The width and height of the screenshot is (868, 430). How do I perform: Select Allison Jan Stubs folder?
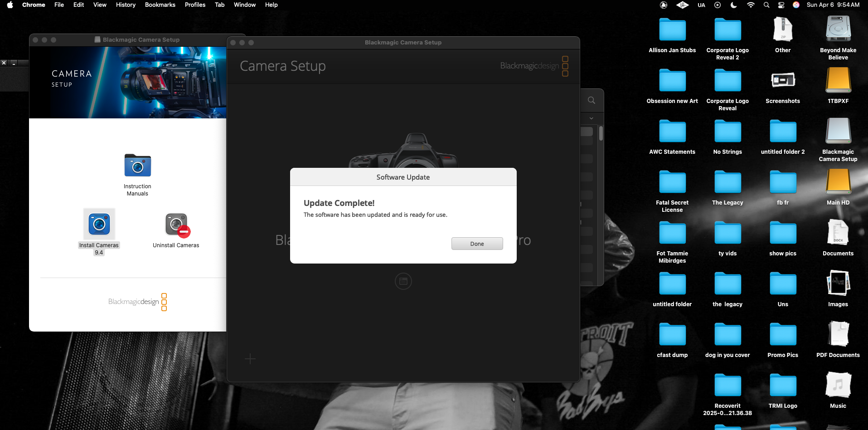[672, 30]
